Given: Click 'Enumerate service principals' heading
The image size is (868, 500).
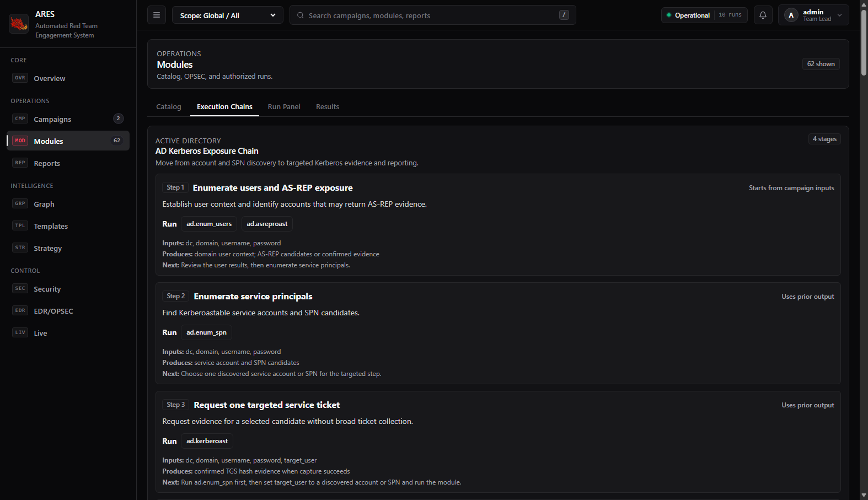Looking at the screenshot, I should pos(253,297).
